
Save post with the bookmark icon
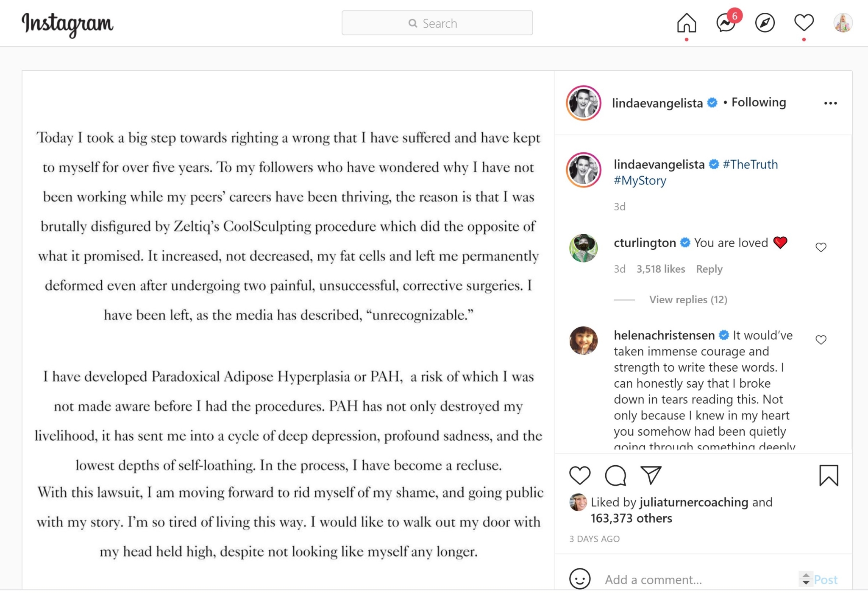829,475
